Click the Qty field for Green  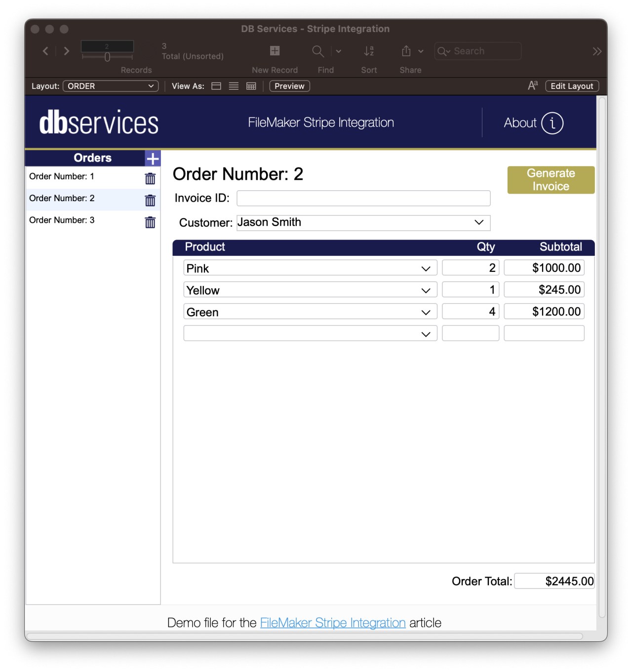(471, 311)
